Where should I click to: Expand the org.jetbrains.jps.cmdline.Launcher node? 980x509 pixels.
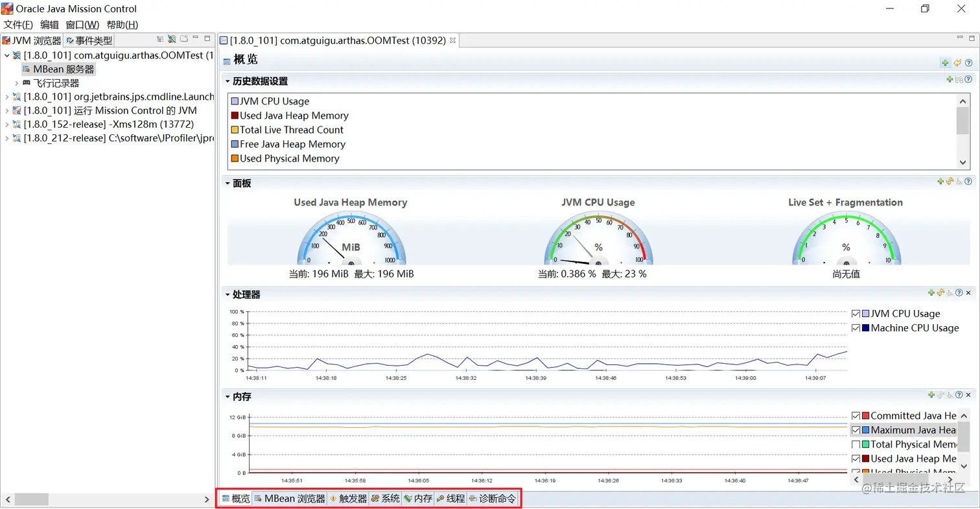pos(7,97)
